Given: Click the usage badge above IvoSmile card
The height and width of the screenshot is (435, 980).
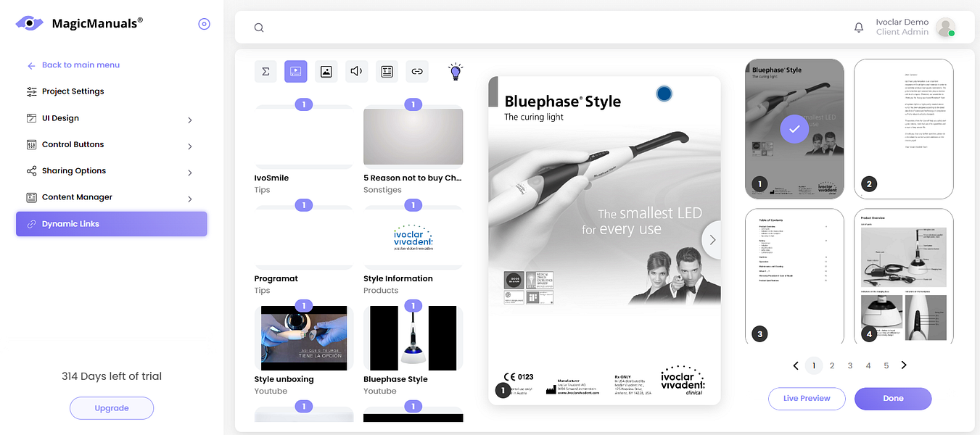Looking at the screenshot, I should tap(304, 104).
